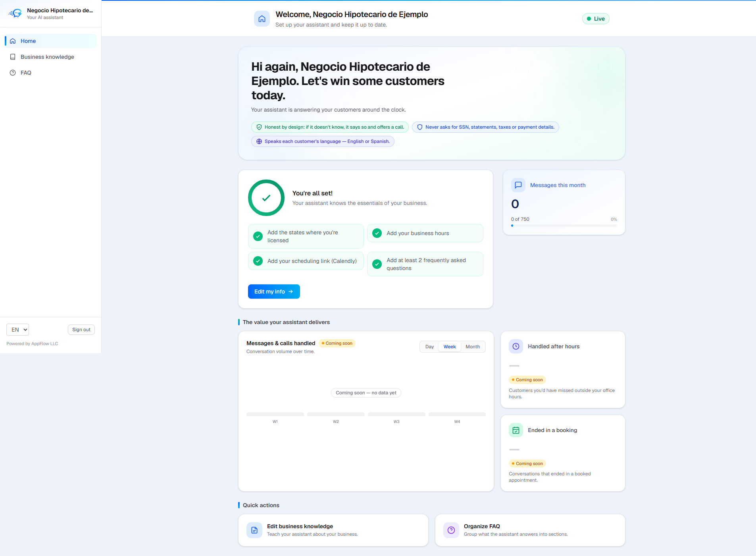The height and width of the screenshot is (556, 756).
Task: Open the Organize FAQ quick action
Action: tap(530, 530)
